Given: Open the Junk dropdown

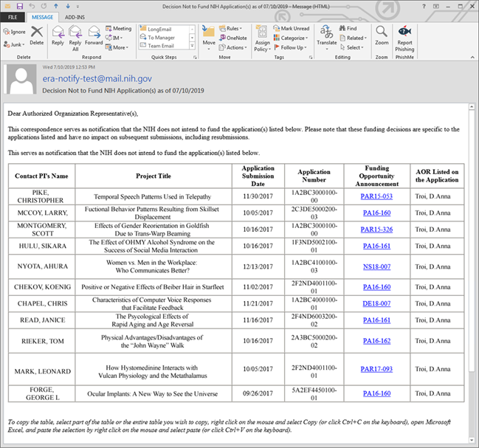Looking at the screenshot, I should [x=14, y=44].
